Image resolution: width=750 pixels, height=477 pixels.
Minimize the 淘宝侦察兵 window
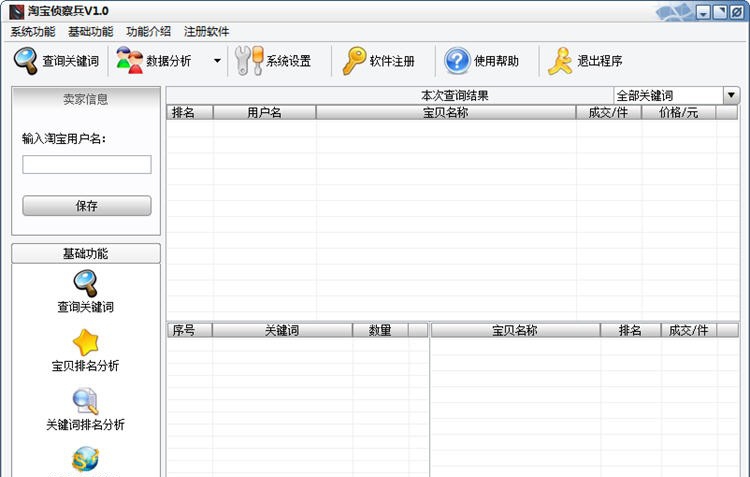click(703, 12)
